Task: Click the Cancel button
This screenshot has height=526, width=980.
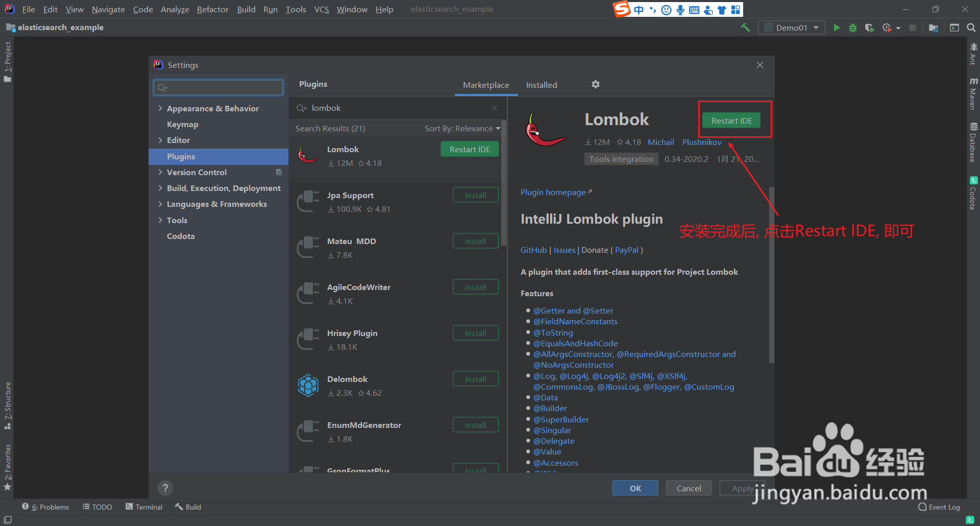Action: point(689,488)
